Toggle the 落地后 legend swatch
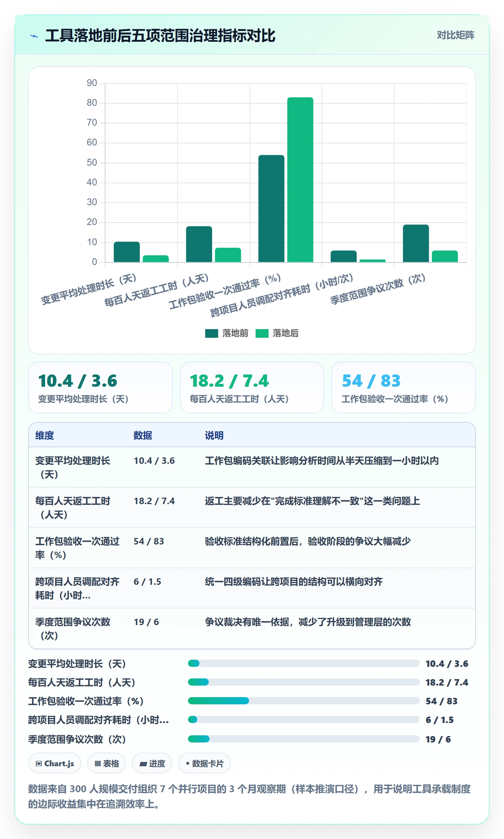The image size is (504, 839). coord(262,333)
